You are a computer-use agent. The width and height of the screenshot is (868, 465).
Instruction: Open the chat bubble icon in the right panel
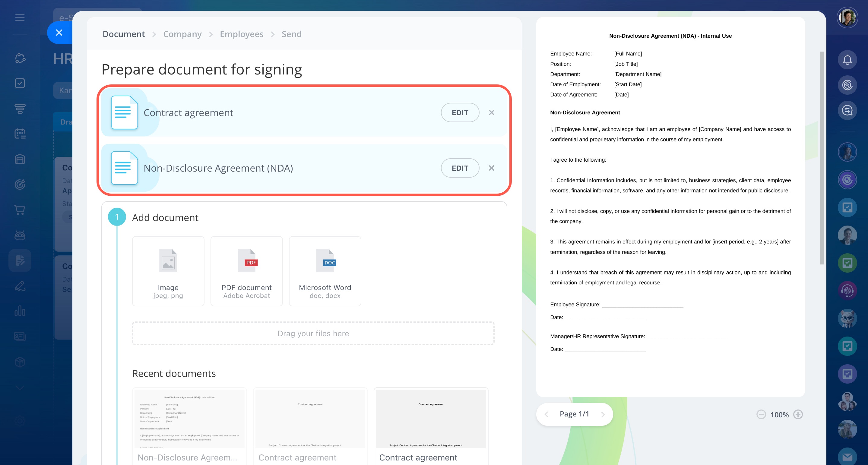tap(847, 111)
